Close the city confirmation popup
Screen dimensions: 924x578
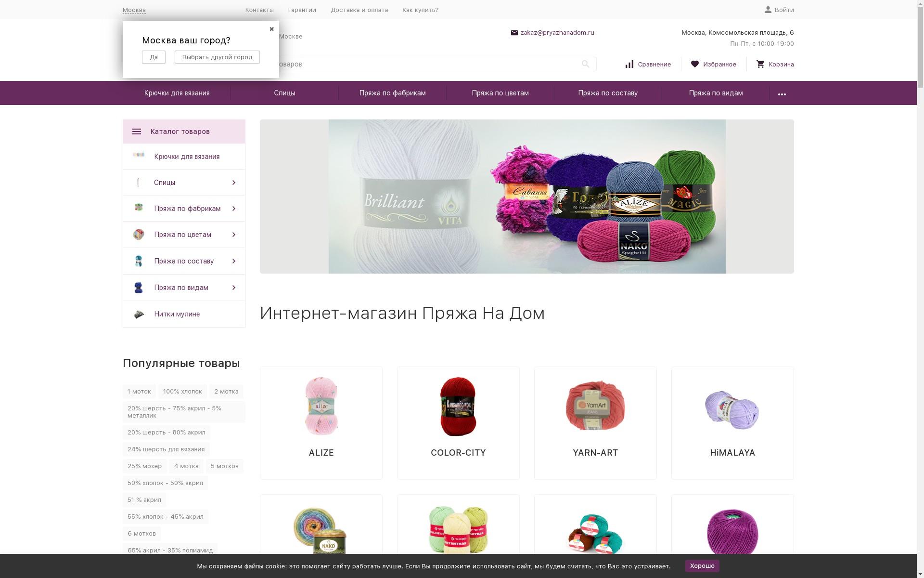[271, 29]
